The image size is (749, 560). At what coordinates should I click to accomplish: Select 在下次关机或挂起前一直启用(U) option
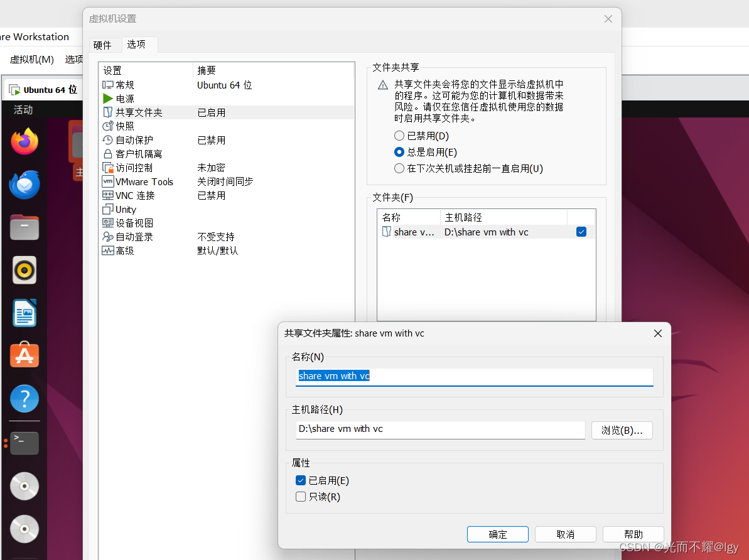pos(399,168)
